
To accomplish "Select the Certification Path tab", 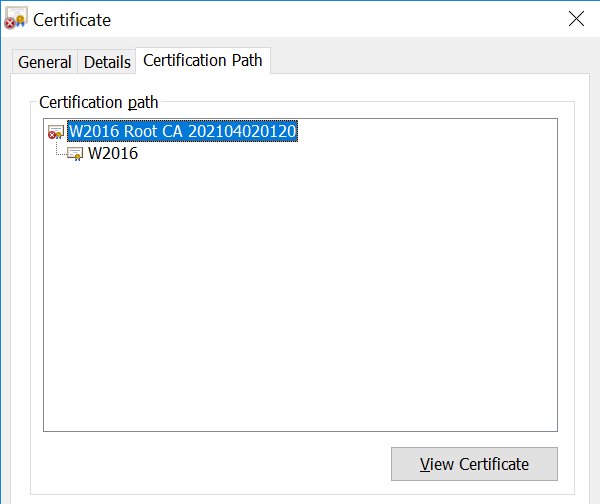I will 203,60.
